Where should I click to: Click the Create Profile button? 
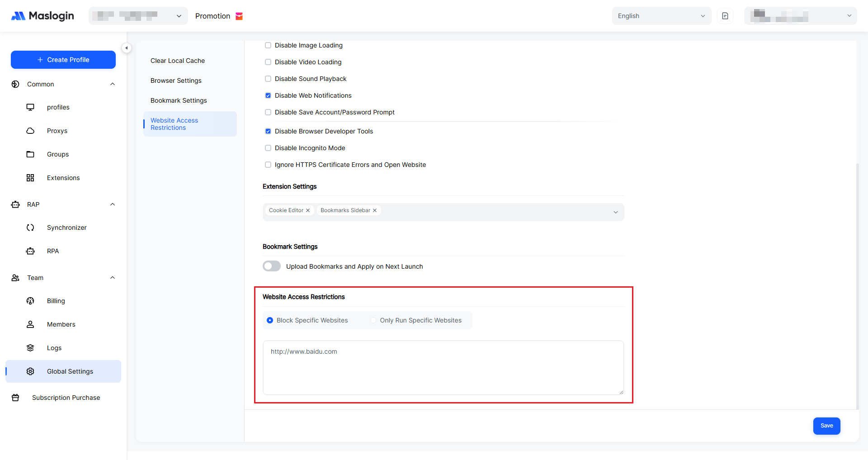[x=63, y=60]
